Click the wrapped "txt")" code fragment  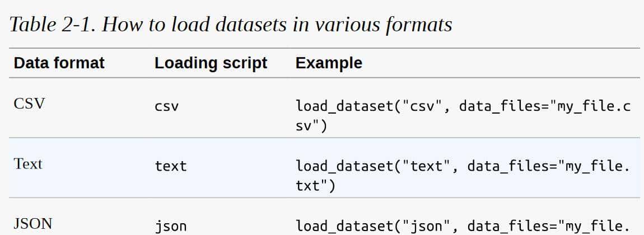point(315,186)
